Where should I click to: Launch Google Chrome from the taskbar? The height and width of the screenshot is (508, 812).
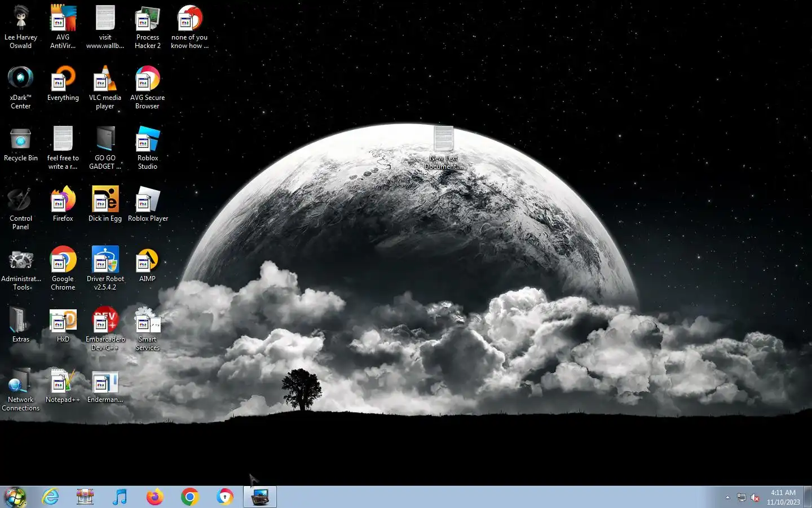189,497
